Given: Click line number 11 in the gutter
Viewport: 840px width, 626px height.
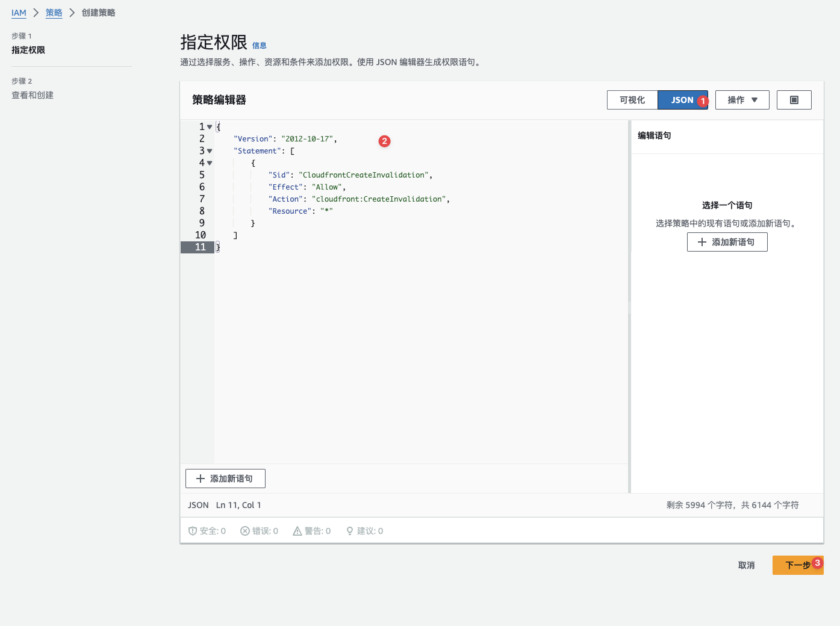Looking at the screenshot, I should (201, 247).
